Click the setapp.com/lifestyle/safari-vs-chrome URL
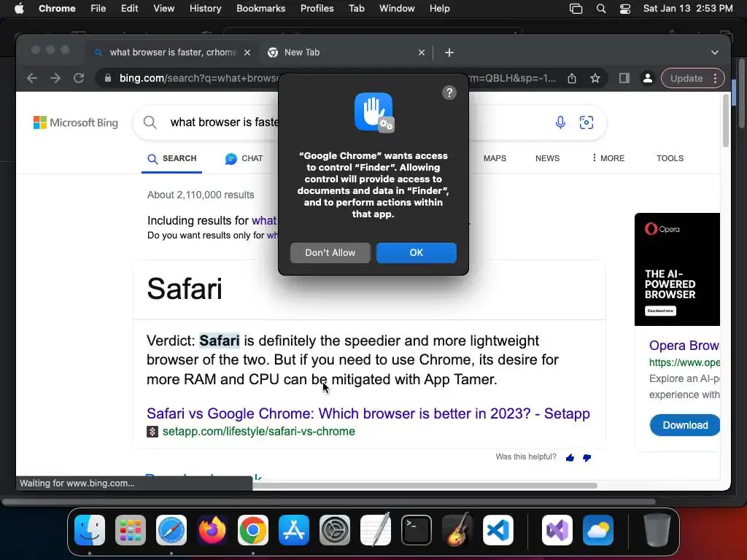 coord(259,432)
